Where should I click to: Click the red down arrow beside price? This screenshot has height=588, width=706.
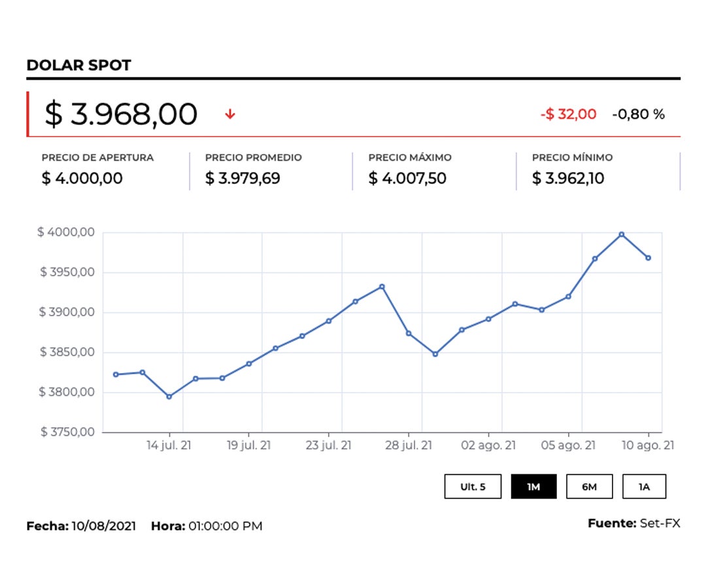coord(229,114)
